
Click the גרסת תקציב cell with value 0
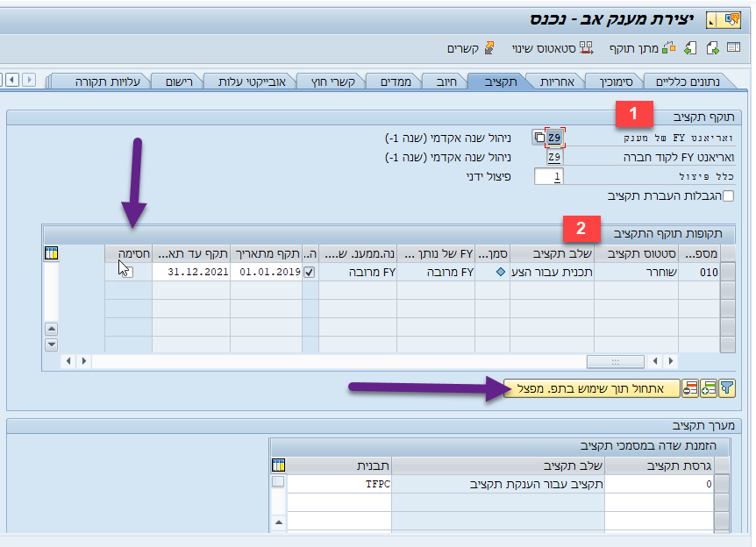pos(660,484)
